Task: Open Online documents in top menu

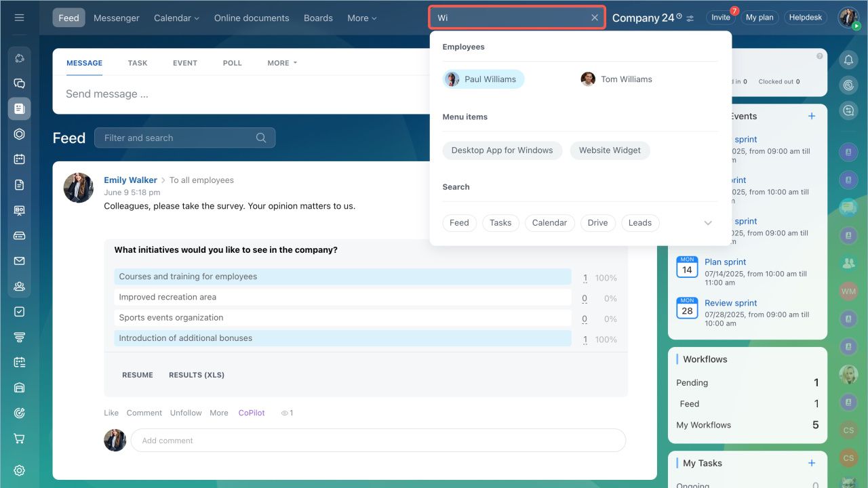Action: click(x=252, y=18)
